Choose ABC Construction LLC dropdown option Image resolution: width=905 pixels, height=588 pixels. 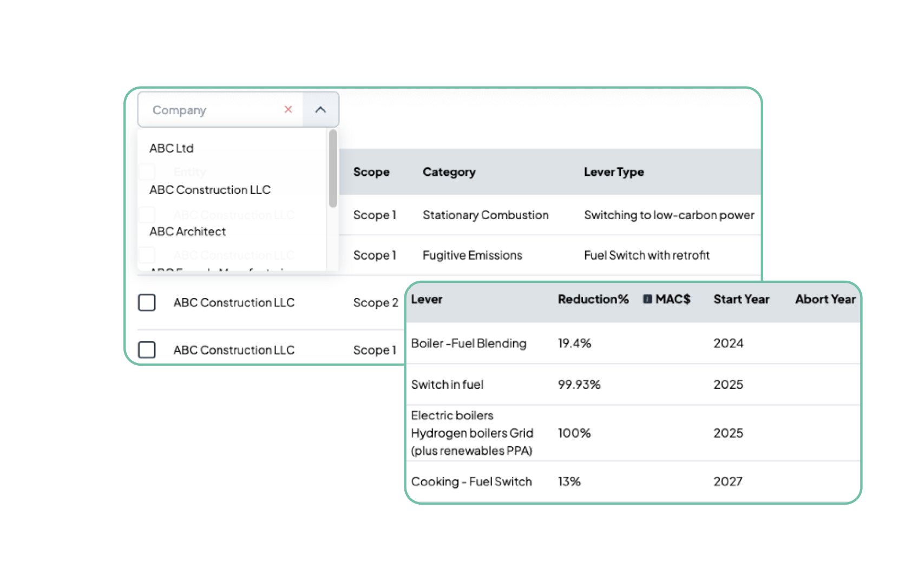pos(210,190)
